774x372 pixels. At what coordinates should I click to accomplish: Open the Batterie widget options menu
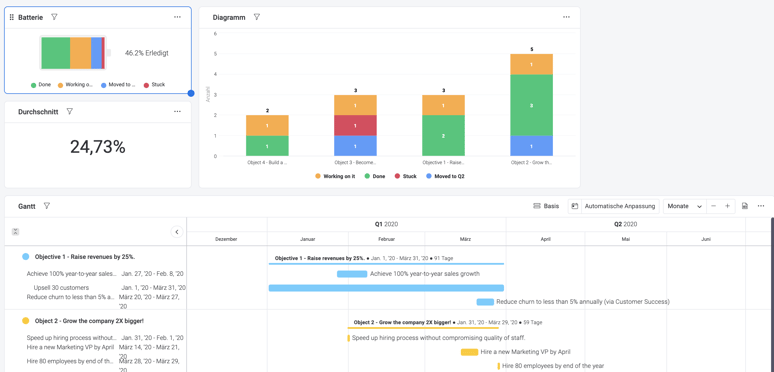click(x=177, y=17)
